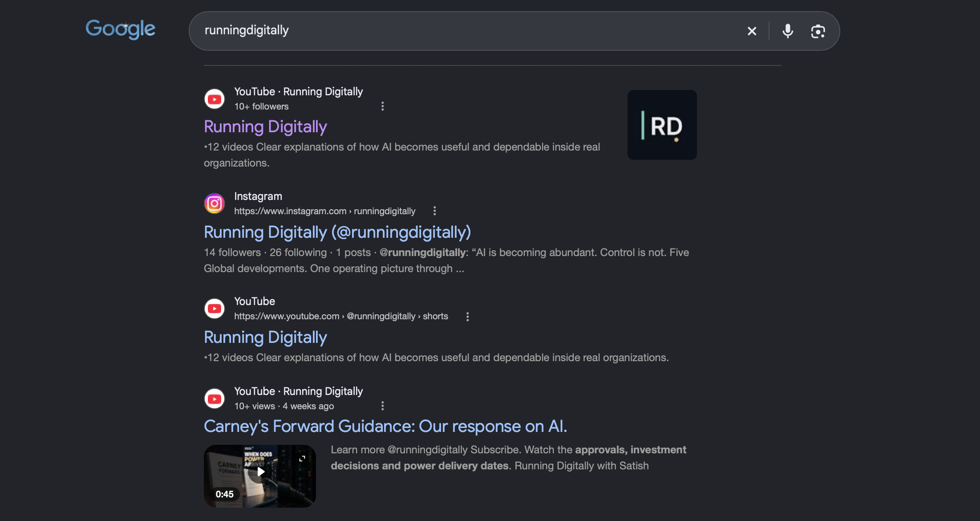The height and width of the screenshot is (521, 980).
Task: Click bold @runningdigitally in the Instagram snippet
Action: pos(422,252)
